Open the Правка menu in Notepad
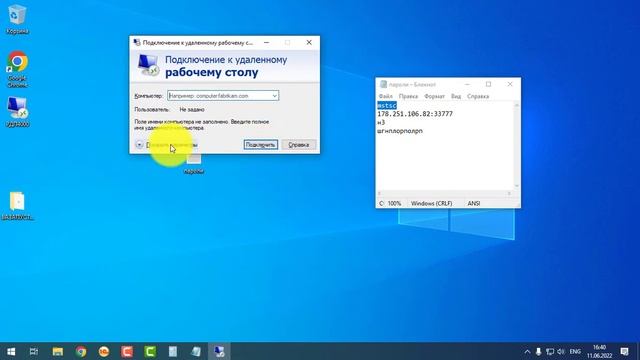 click(408, 96)
